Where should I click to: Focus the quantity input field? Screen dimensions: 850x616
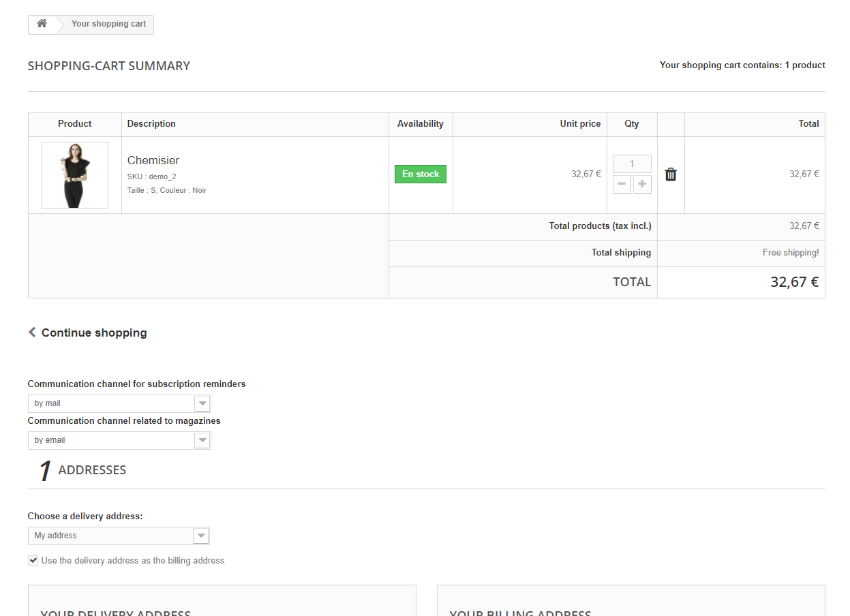tap(632, 164)
